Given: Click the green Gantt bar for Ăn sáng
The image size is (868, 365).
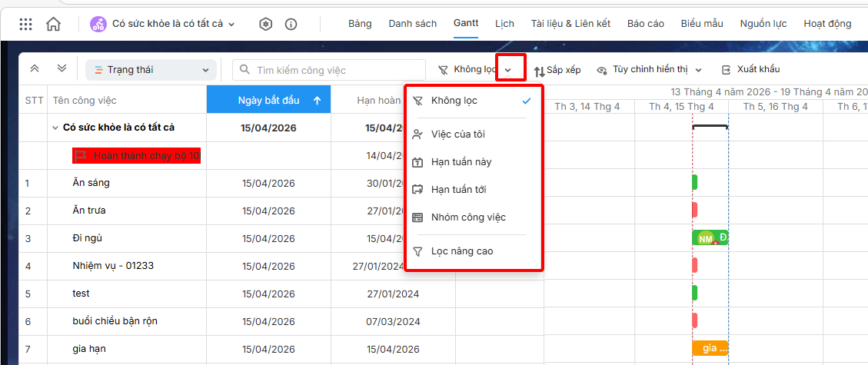Looking at the screenshot, I should pos(695,182).
